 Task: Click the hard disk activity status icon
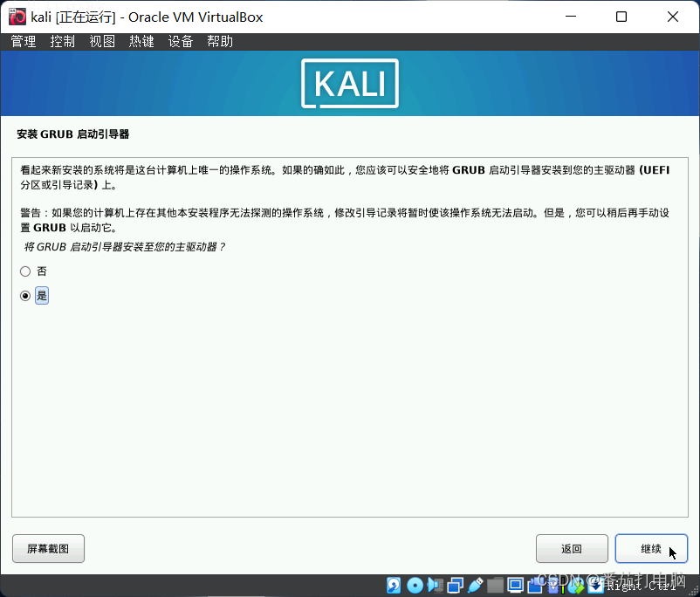[x=394, y=585]
